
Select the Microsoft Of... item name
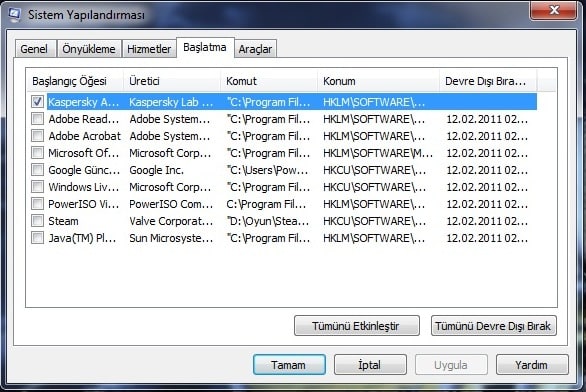[x=84, y=153]
